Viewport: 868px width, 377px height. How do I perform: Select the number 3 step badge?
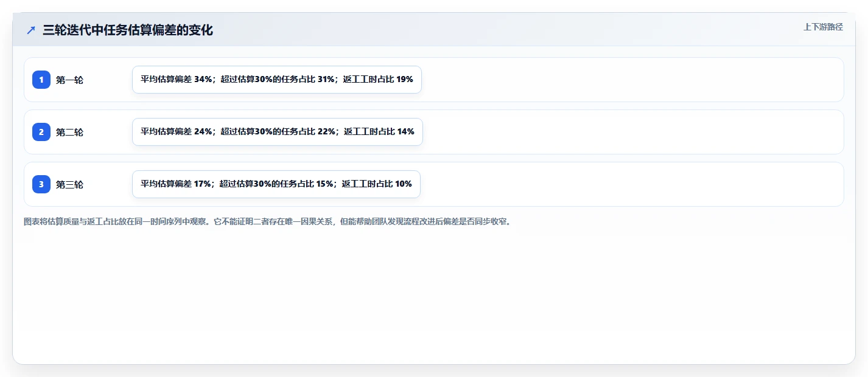[41, 184]
